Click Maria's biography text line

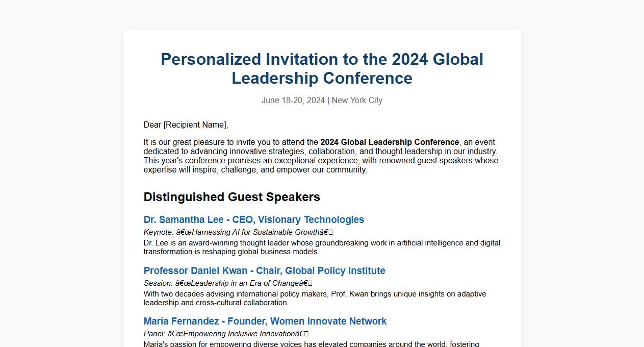[311, 344]
